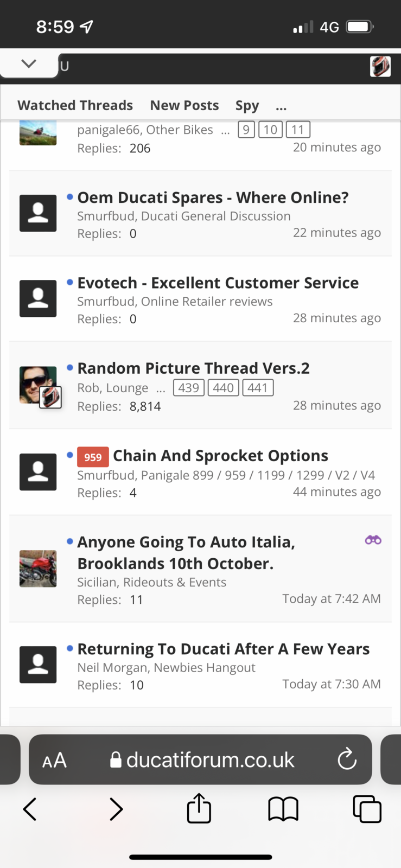Open Random Picture Thread Vers.2
The height and width of the screenshot is (868, 401).
[x=193, y=368]
